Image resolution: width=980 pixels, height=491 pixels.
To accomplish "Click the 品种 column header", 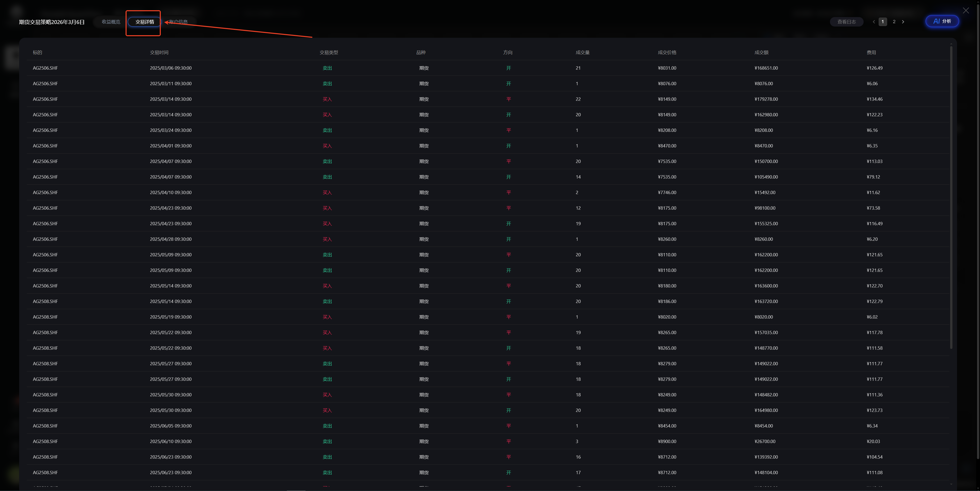I will (421, 53).
